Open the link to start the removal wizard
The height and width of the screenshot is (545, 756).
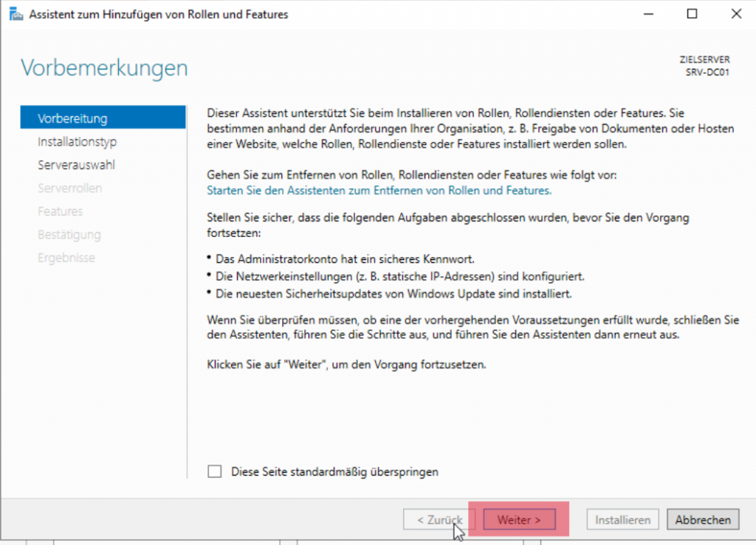coord(379,190)
